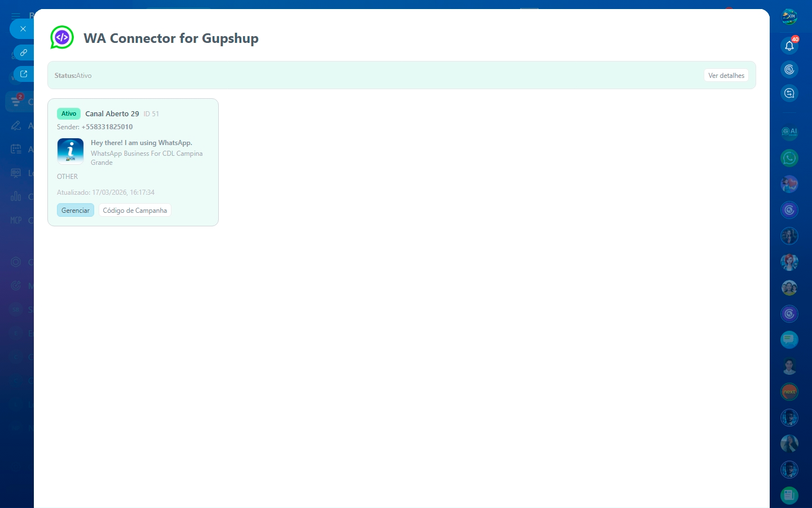Click the Ativo status badge on channel card
The height and width of the screenshot is (508, 812).
point(69,114)
